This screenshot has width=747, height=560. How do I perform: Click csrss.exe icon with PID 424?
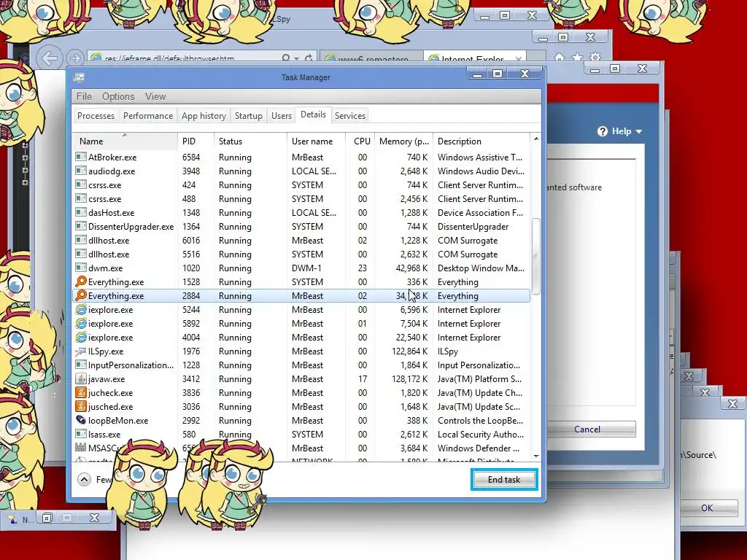pos(81,184)
